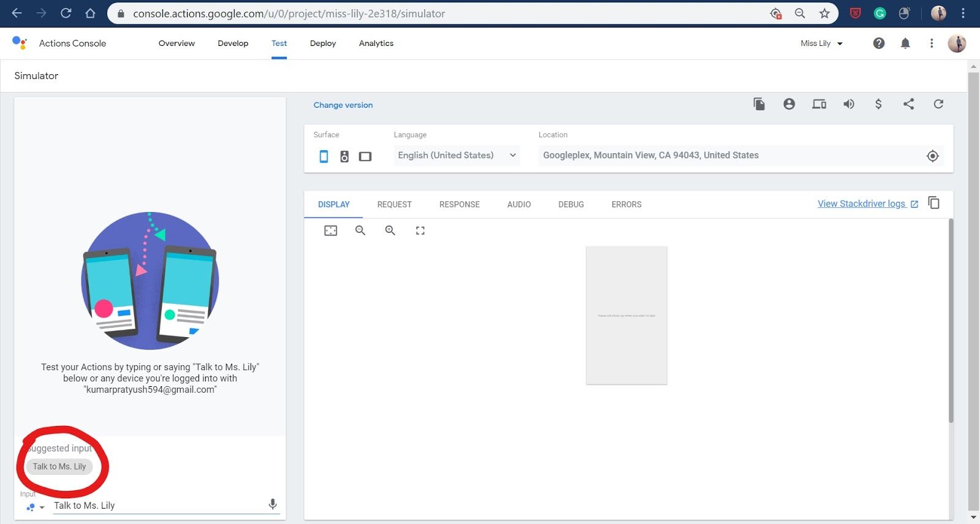Expand the input type dropdown beside Assistant dots
This screenshot has width=980, height=524.
tap(42, 507)
